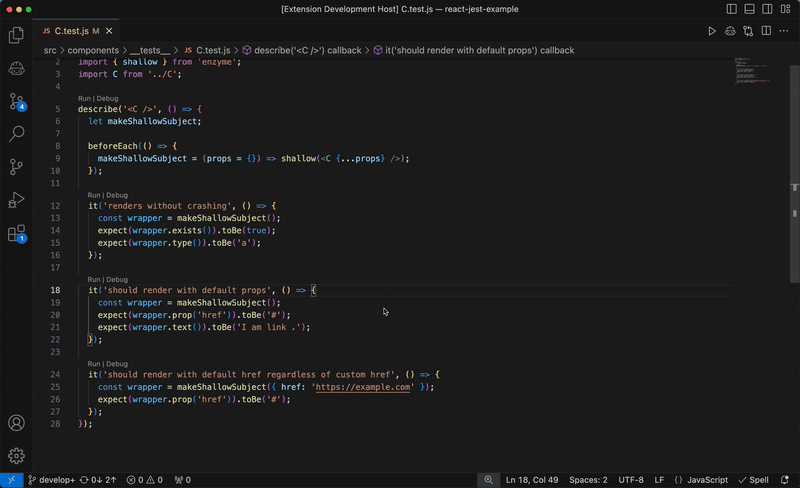Open the Explorer view in activity bar

[x=16, y=35]
